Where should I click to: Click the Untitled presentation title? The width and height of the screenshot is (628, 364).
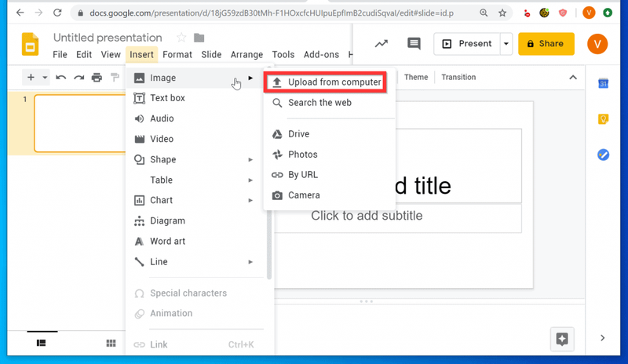point(108,38)
